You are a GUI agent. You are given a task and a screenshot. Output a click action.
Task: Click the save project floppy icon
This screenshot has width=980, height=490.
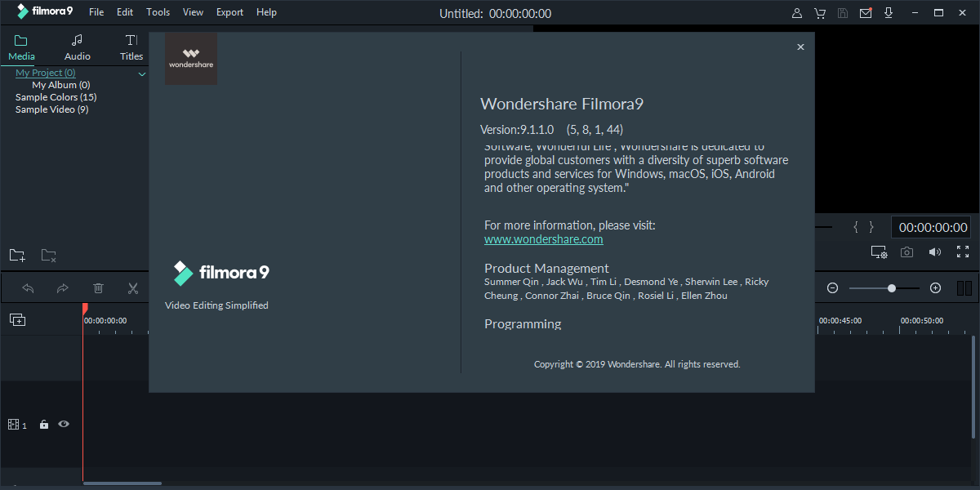(843, 13)
